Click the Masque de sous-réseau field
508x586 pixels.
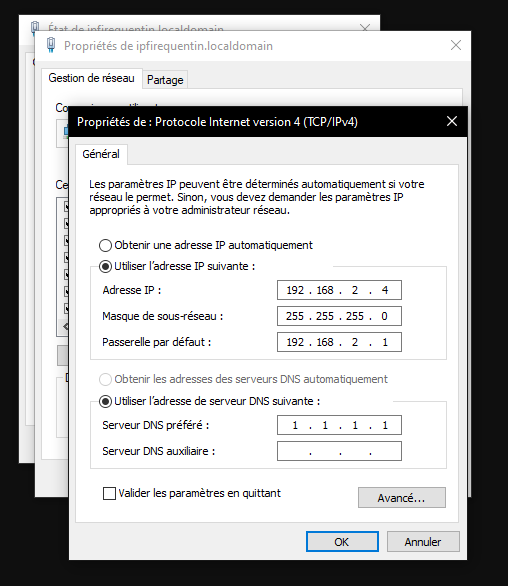tap(339, 316)
